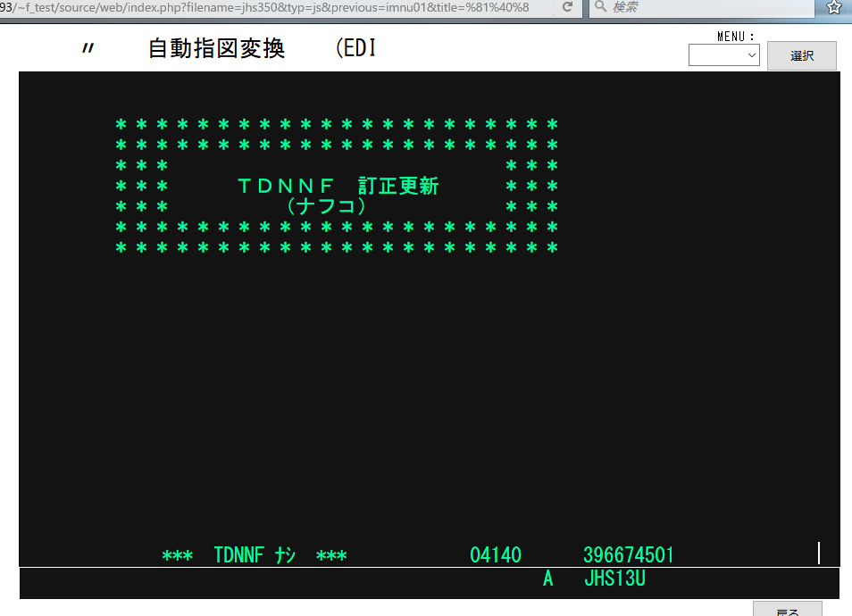The height and width of the screenshot is (616, 852).
Task: Click the browser reload page icon
Action: pos(567,7)
